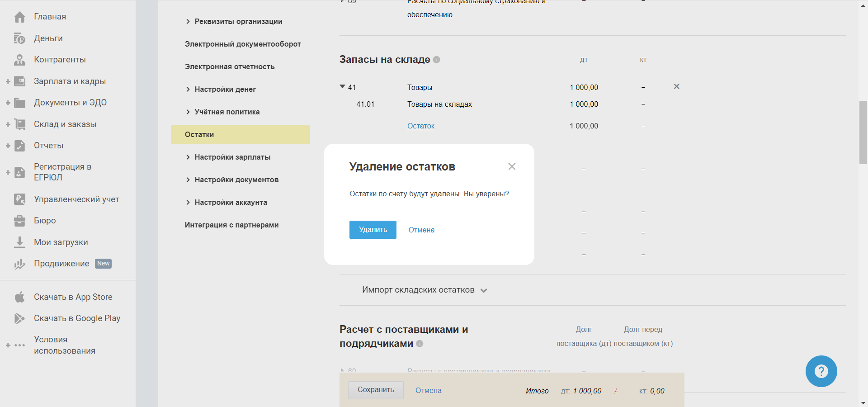
Task: Click the Главная home icon
Action: [x=19, y=17]
